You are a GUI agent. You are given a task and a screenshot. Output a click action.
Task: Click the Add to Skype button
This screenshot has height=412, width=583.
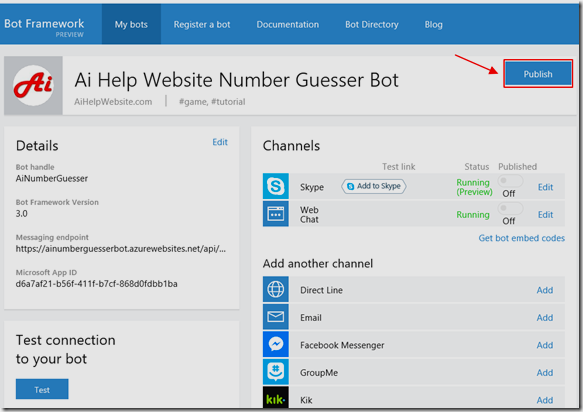point(374,186)
